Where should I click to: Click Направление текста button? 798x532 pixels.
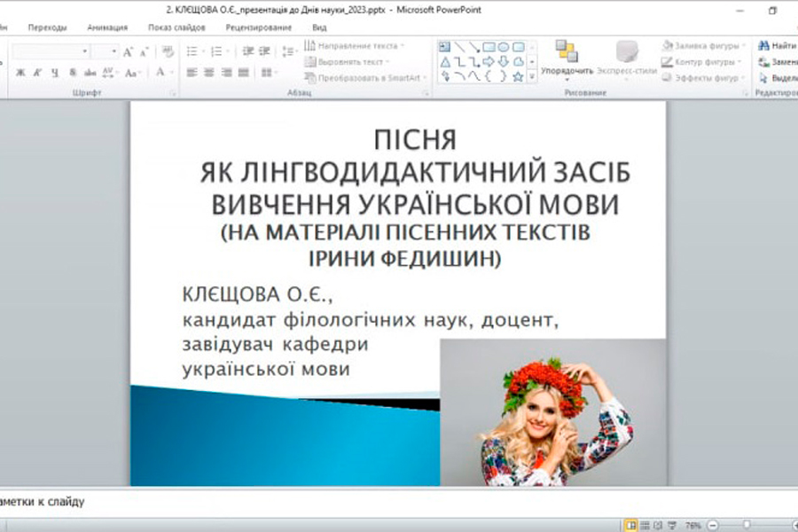click(353, 45)
